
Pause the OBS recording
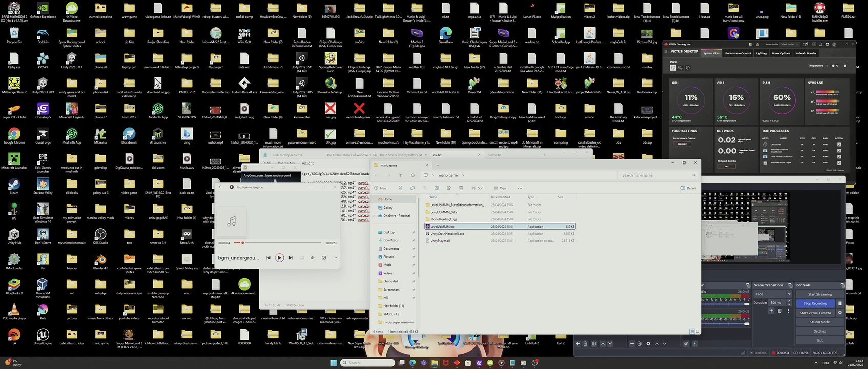pos(839,303)
